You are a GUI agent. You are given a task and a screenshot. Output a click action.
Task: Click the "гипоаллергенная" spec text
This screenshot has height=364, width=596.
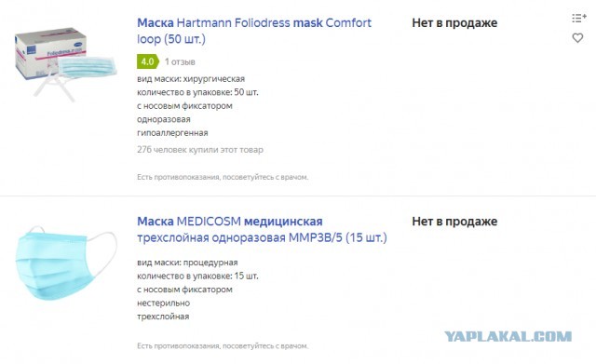coord(172,133)
